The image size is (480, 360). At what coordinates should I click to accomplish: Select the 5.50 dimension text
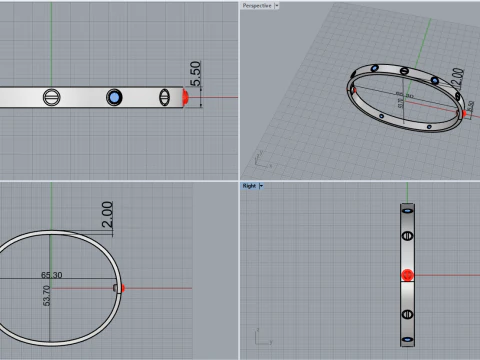point(196,73)
